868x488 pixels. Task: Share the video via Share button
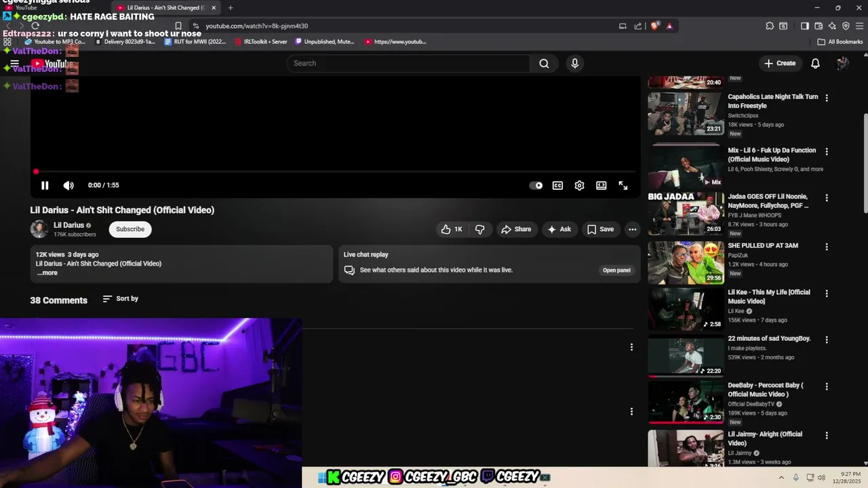[x=516, y=229]
